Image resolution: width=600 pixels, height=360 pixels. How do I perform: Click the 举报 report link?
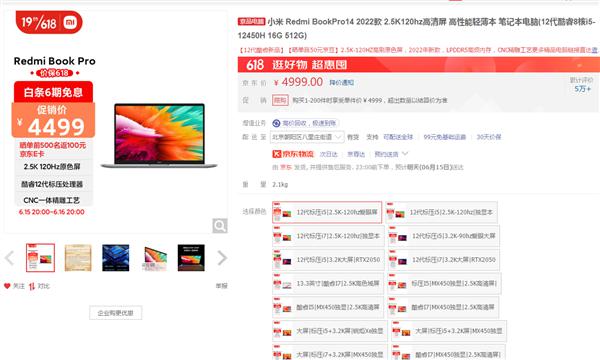(x=222, y=286)
